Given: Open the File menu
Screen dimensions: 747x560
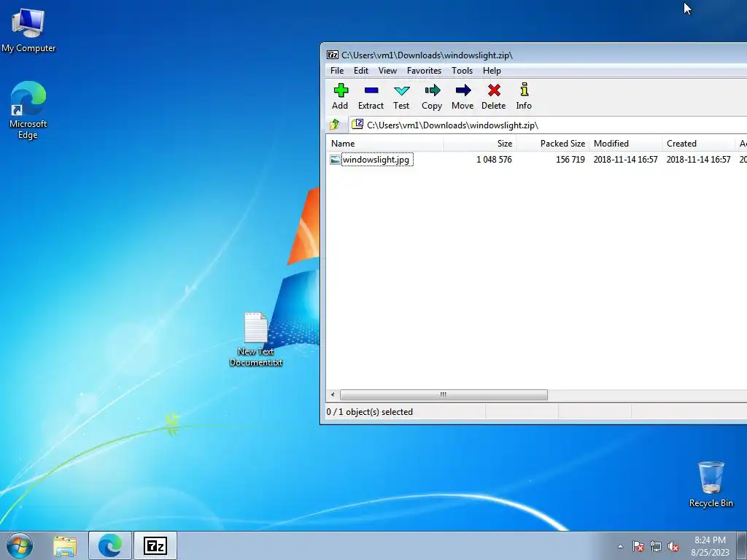Looking at the screenshot, I should [337, 71].
